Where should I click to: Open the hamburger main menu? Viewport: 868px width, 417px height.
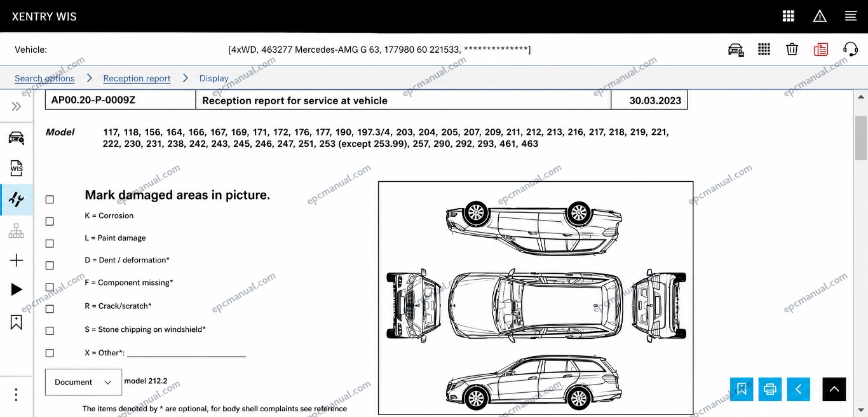(x=851, y=16)
